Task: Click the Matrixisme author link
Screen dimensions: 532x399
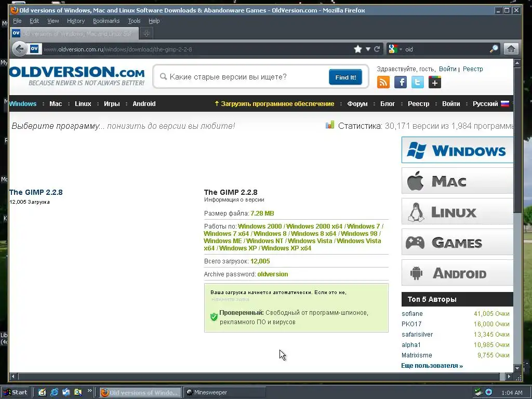Action: click(x=417, y=355)
